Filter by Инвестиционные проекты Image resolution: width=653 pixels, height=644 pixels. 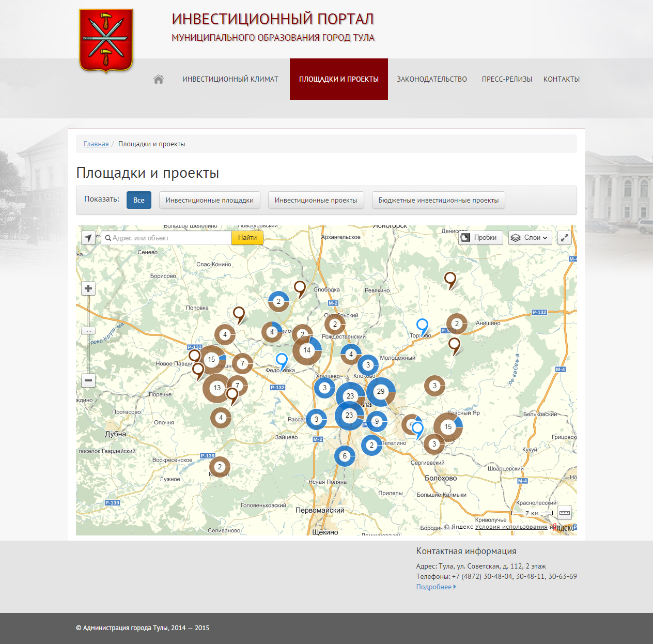[316, 200]
